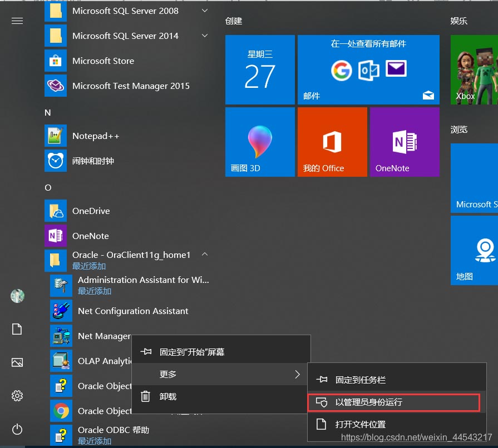This screenshot has width=498, height=448.
Task: Click the power button icon
Action: pos(17,429)
